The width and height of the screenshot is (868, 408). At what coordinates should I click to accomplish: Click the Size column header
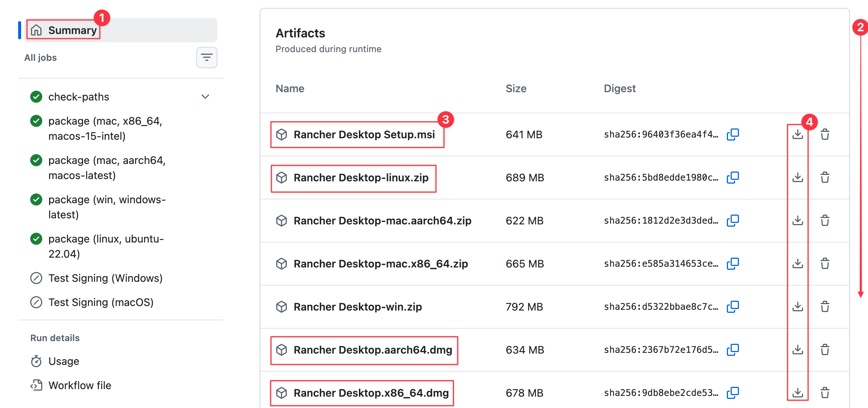pyautogui.click(x=516, y=88)
